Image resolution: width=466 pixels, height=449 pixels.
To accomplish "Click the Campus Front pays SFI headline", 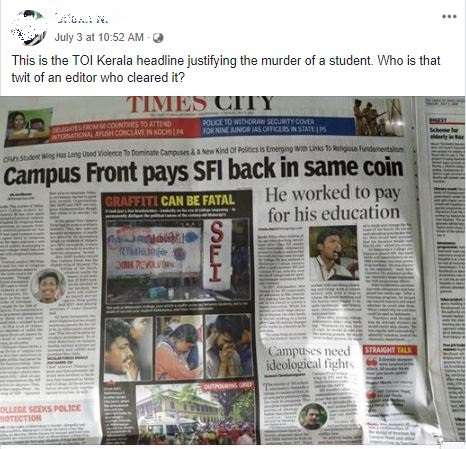I will point(204,171).
